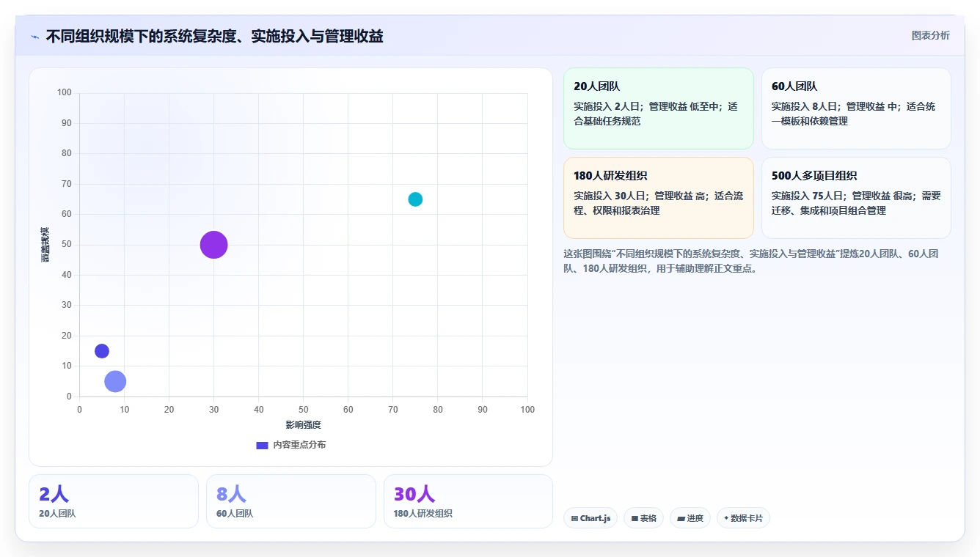Select the 表格 tag
Viewport: 980px width, 557px height.
tap(643, 518)
